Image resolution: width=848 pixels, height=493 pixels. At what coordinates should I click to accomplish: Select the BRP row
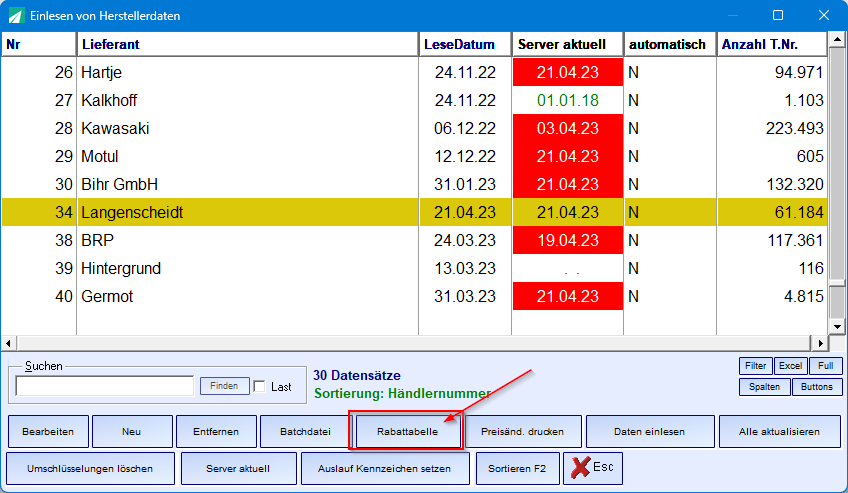414,241
